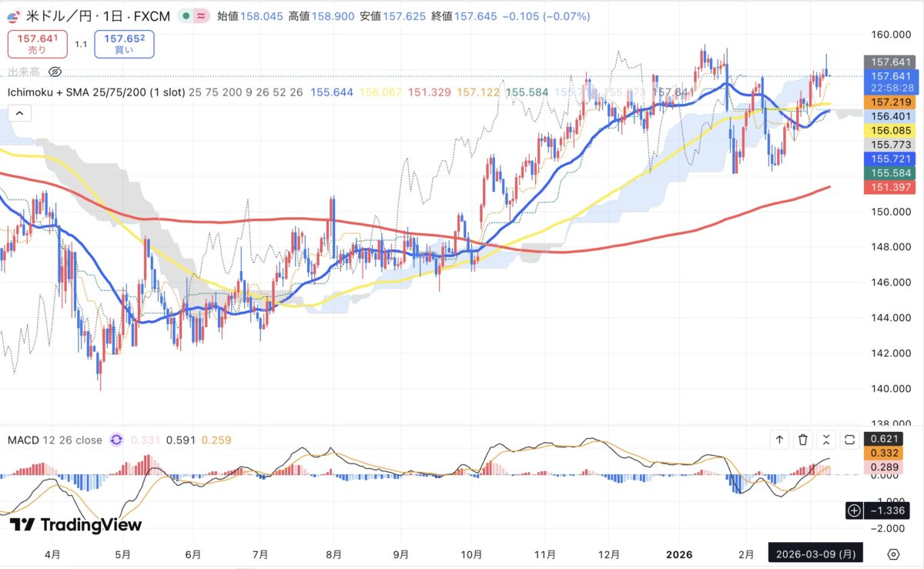Move the MACD pane up with the arrow icon
The image size is (924, 569).
(779, 440)
